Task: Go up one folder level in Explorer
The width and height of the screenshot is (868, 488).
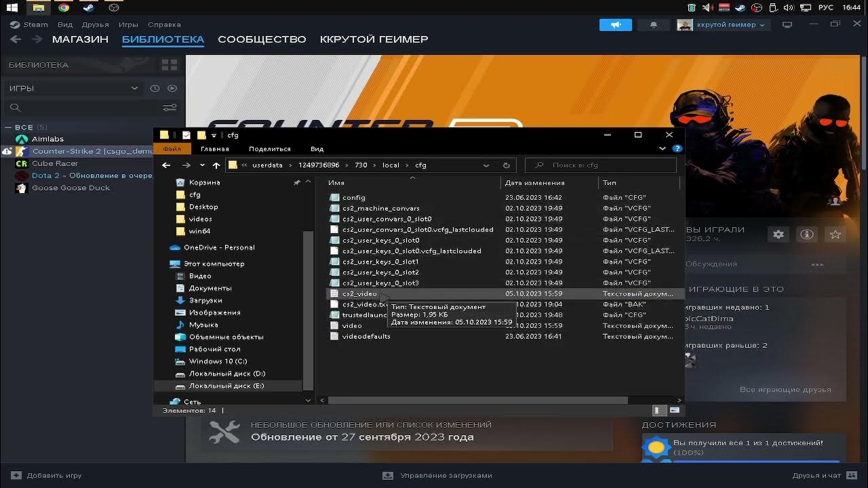Action: click(216, 165)
